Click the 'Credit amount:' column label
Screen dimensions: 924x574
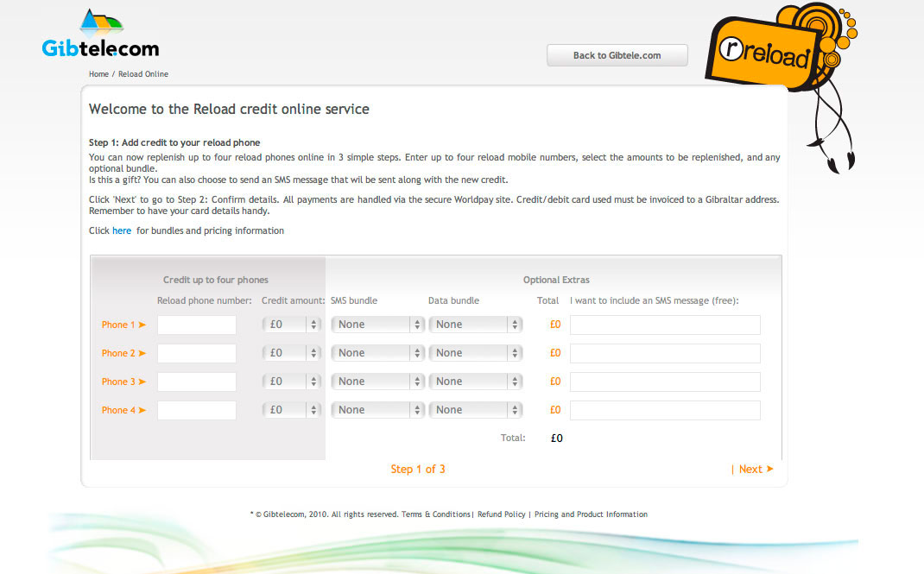point(293,301)
